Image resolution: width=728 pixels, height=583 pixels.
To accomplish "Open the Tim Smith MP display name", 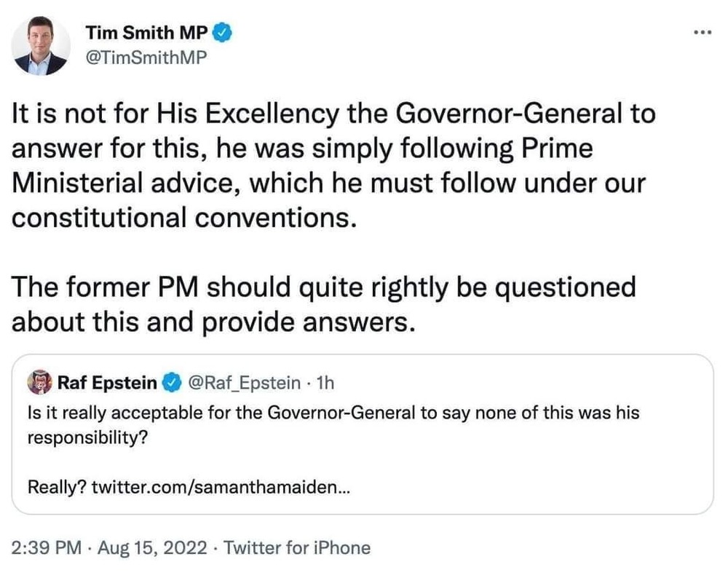I will [148, 33].
